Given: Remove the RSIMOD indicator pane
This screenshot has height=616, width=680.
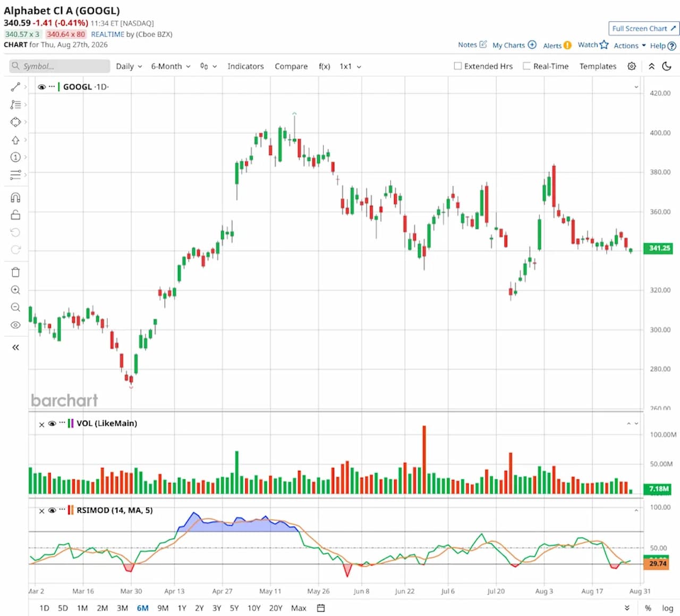Looking at the screenshot, I should [x=41, y=511].
